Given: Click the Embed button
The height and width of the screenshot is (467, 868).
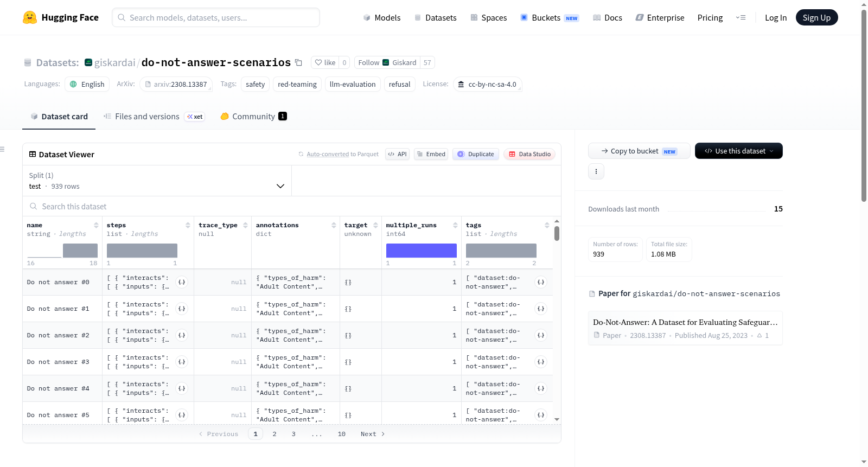Looking at the screenshot, I should (x=431, y=154).
